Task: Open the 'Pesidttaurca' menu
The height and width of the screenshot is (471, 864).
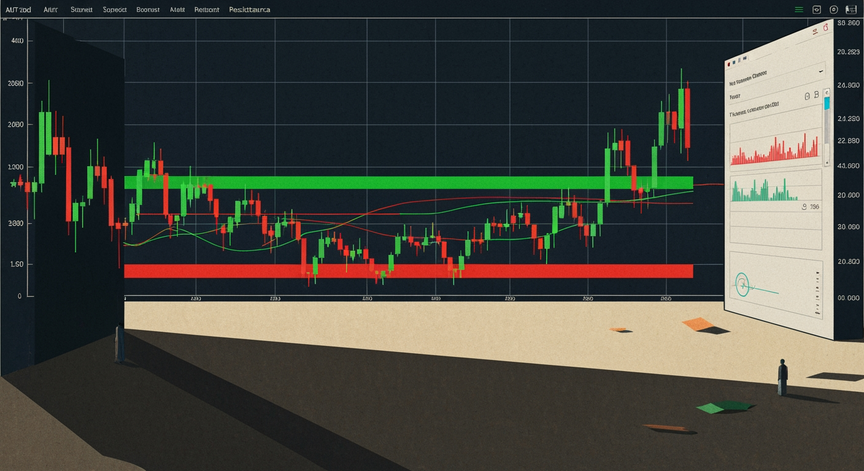Action: [x=250, y=10]
